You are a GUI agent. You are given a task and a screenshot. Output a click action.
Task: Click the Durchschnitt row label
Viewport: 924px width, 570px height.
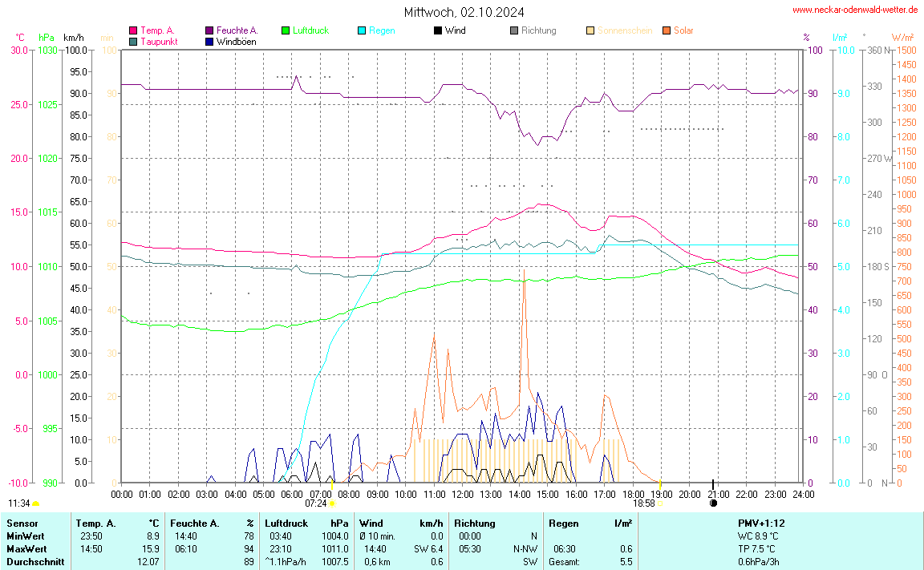click(x=35, y=562)
